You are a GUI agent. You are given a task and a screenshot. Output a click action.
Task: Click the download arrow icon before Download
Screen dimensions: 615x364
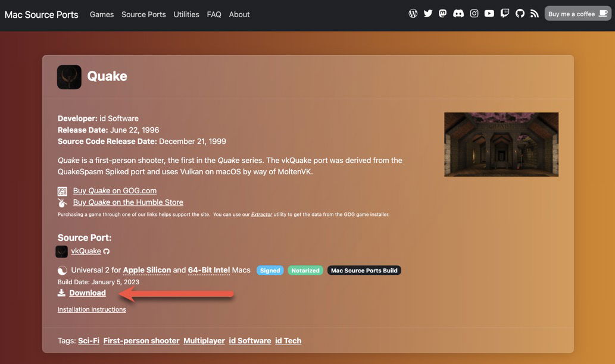[61, 292]
